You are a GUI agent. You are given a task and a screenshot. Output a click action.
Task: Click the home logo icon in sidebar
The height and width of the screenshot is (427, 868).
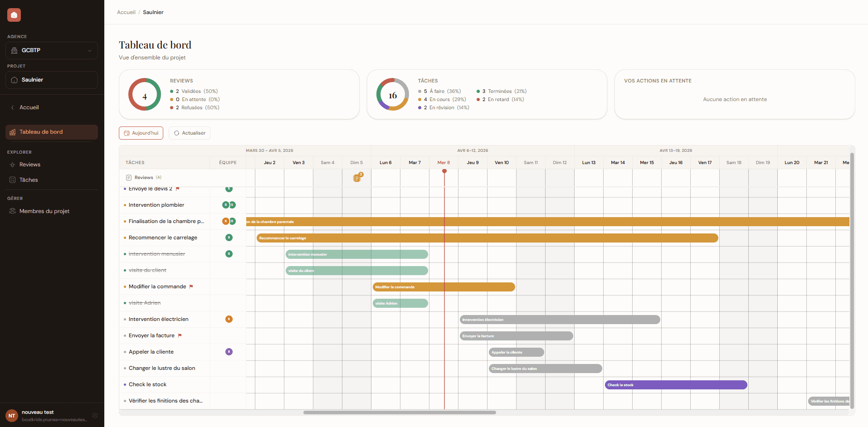coord(14,15)
